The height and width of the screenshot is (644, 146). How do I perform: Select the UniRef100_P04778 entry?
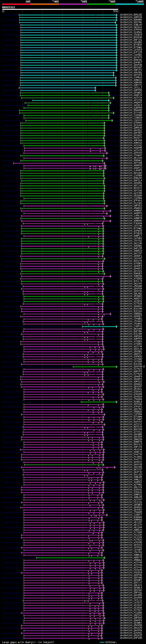point(131,454)
